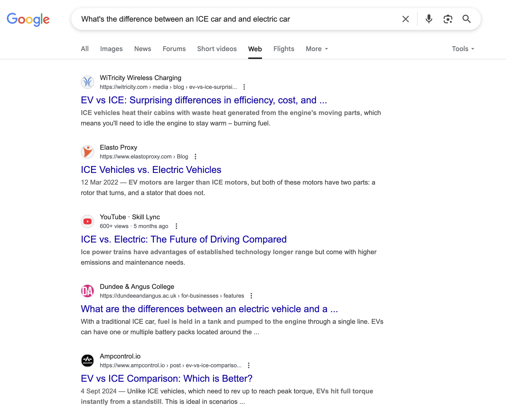Image resolution: width=506 pixels, height=420 pixels.
Task: Click the Google logo
Action: point(28,19)
